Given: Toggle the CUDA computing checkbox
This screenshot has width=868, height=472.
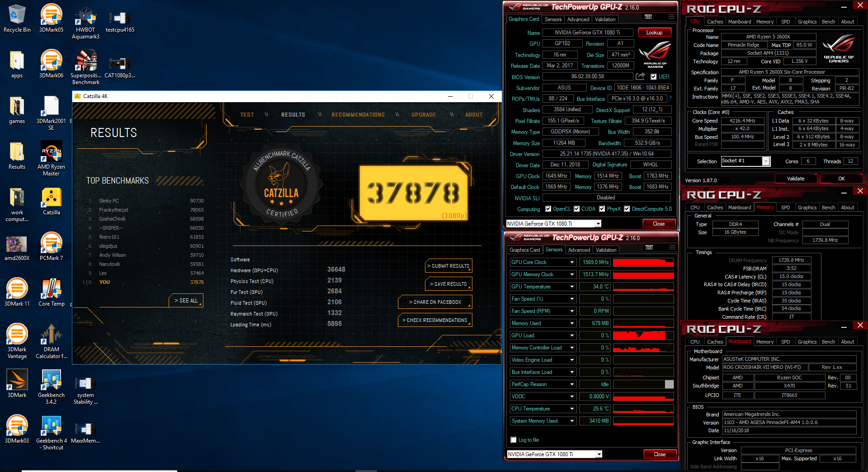Looking at the screenshot, I should point(576,209).
